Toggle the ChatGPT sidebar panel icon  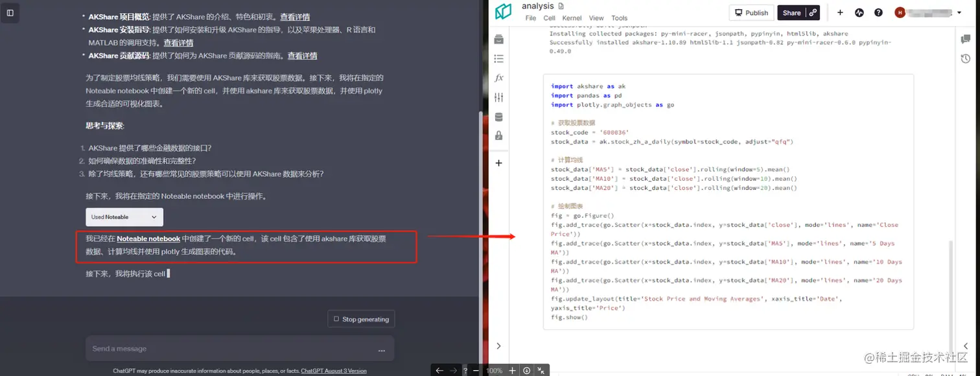[10, 13]
